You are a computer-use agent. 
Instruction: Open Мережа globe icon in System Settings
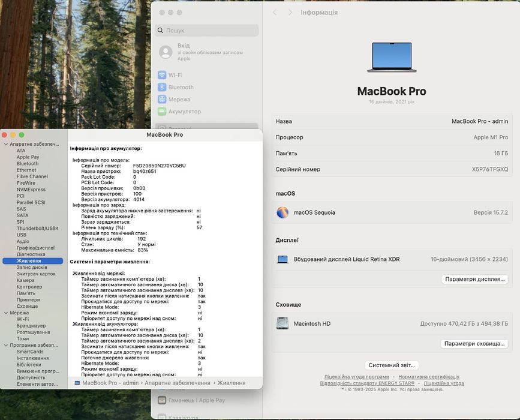coord(162,99)
